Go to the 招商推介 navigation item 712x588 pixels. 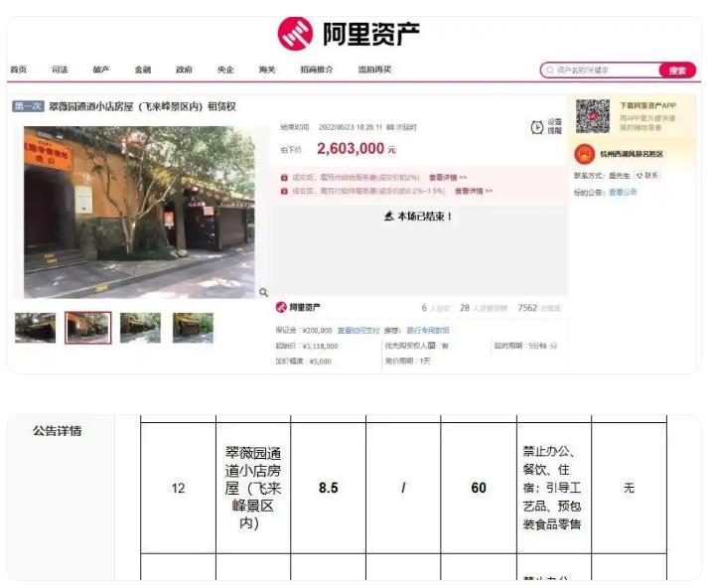coord(317,70)
